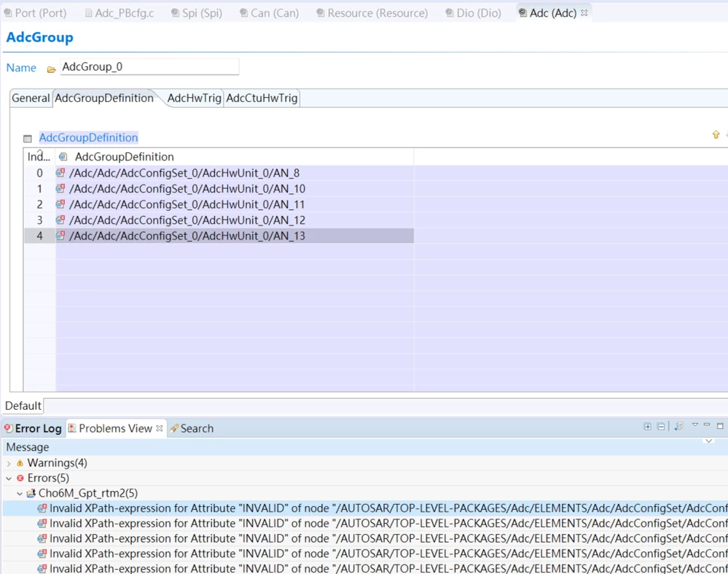Click the AdcGroup Name label link
This screenshot has height=574, width=728.
21,68
